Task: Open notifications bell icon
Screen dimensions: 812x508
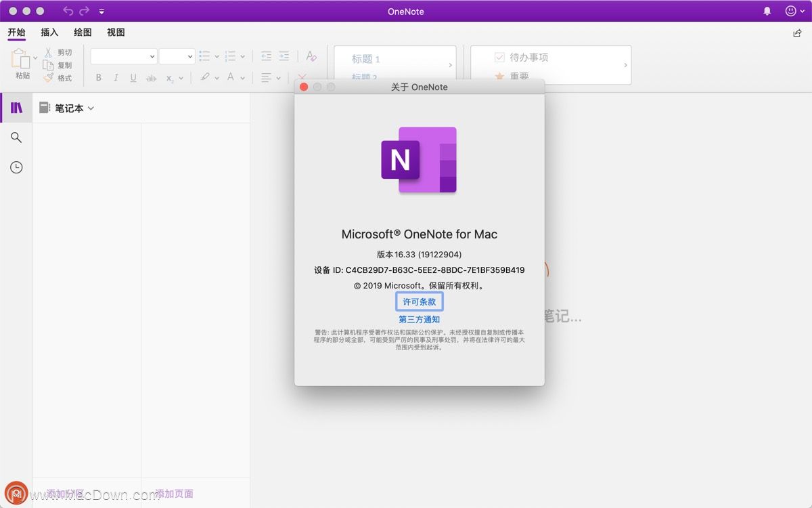Action: coord(767,11)
